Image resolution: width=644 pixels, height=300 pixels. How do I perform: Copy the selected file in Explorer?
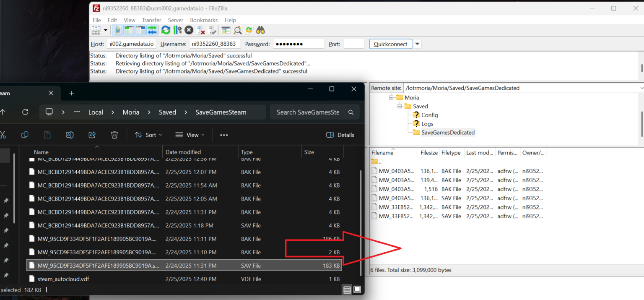pos(25,135)
